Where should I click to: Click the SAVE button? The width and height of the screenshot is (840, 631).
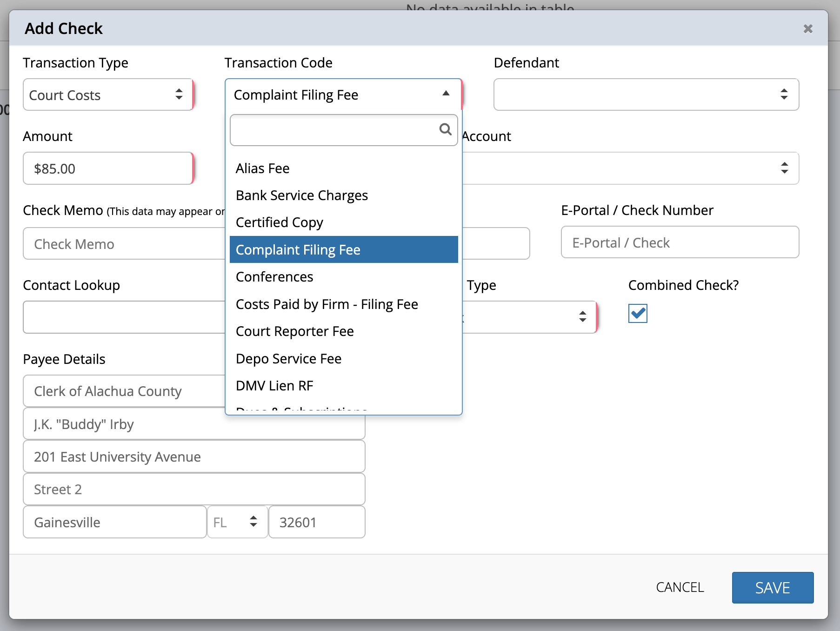coord(773,587)
